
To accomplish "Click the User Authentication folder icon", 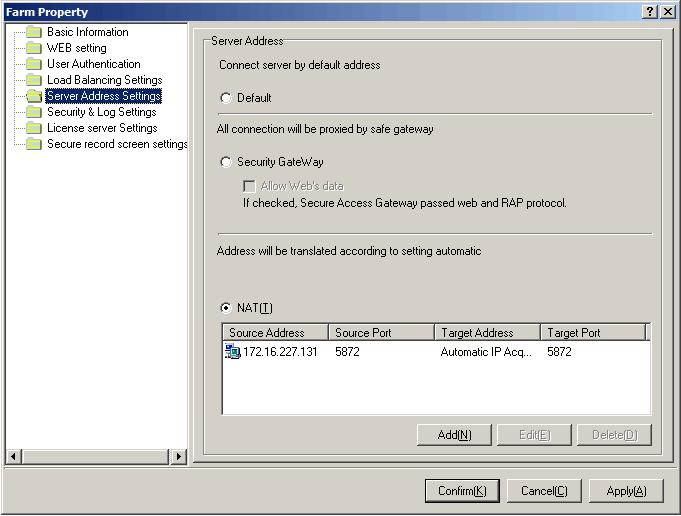I will click(34, 64).
